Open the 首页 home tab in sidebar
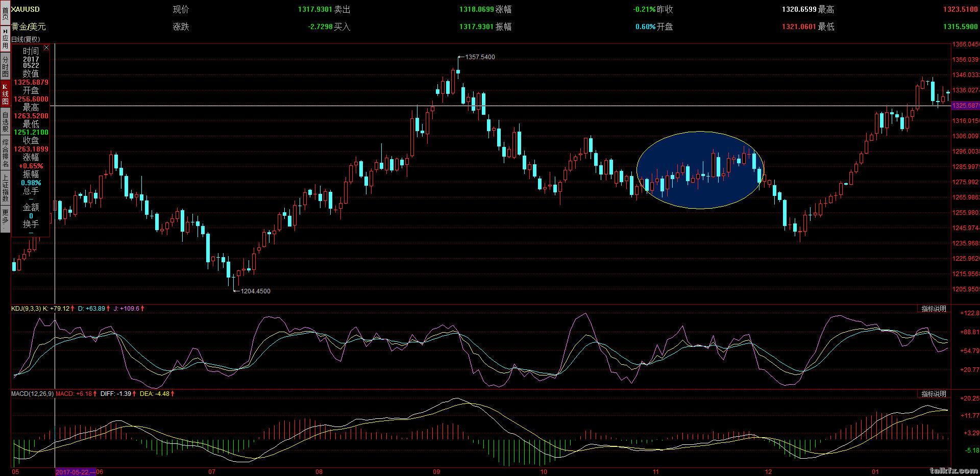This screenshot has height=476, width=980. pyautogui.click(x=5, y=12)
